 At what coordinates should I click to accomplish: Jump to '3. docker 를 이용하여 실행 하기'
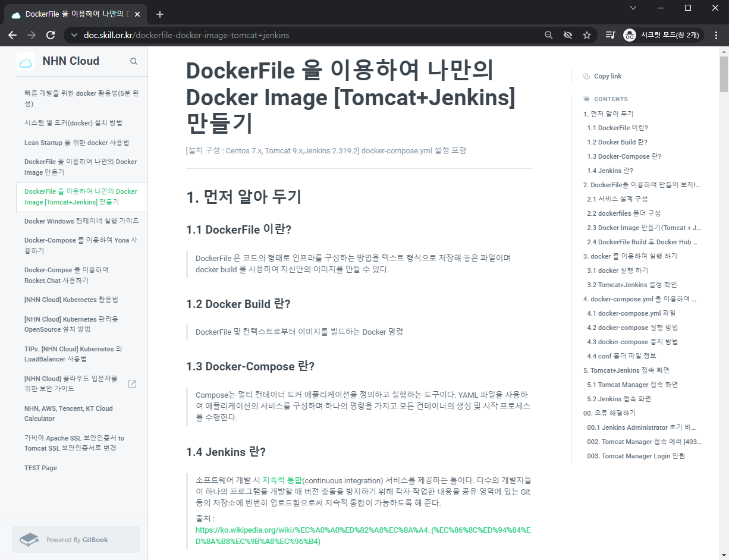tap(630, 256)
